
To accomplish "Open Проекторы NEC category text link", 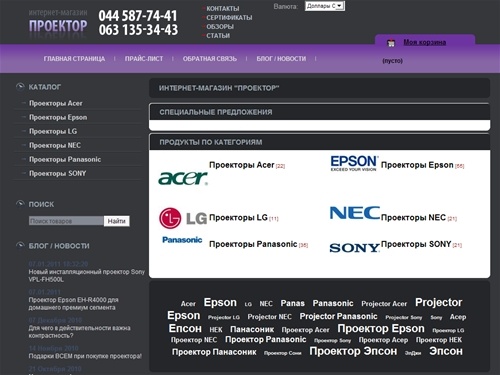I will click(413, 218).
